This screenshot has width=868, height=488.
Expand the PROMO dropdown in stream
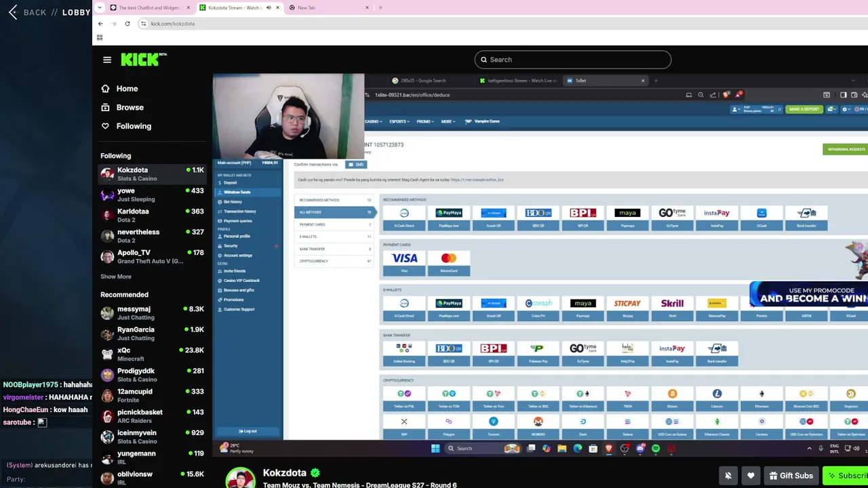pos(425,121)
